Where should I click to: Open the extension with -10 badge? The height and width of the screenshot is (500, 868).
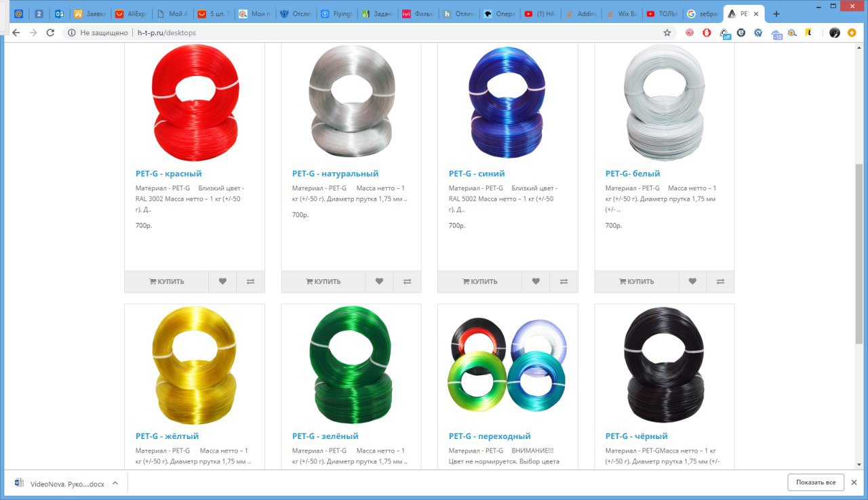pyautogui.click(x=776, y=33)
